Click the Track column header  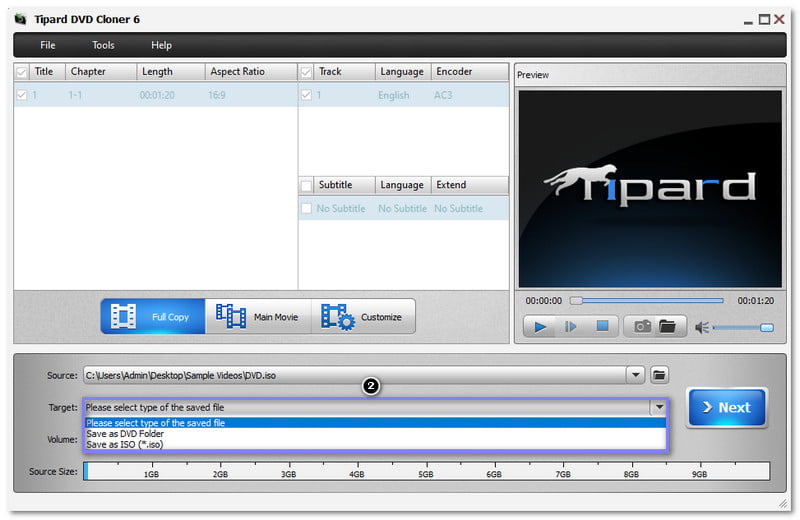click(x=345, y=72)
